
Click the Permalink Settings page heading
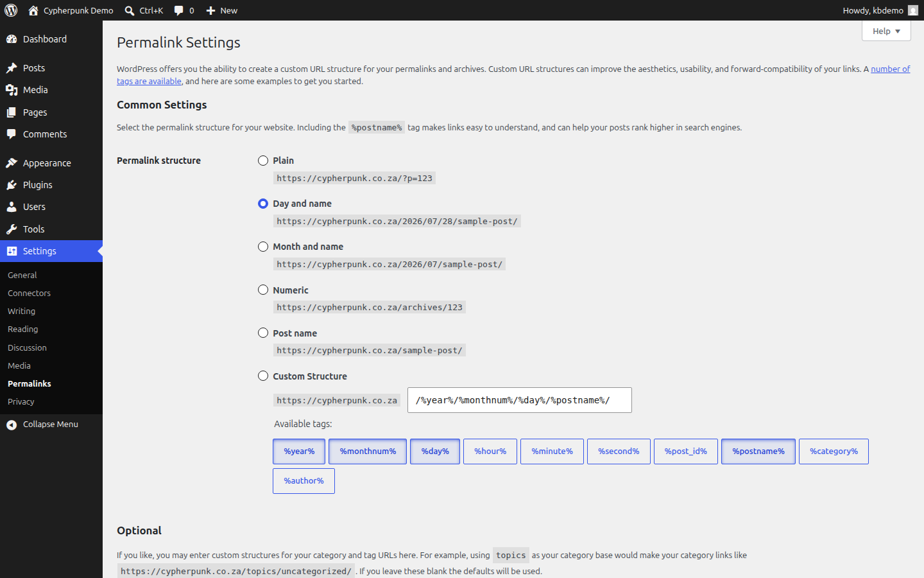pyautogui.click(x=178, y=42)
